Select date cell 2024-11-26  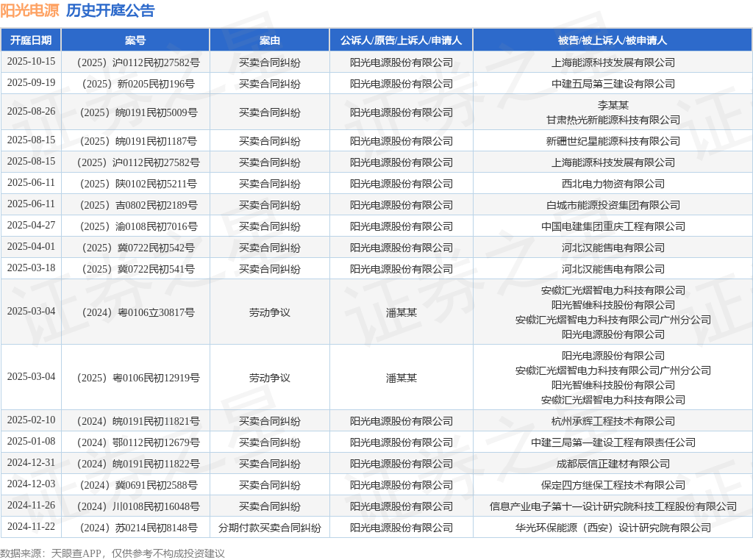pyautogui.click(x=31, y=506)
